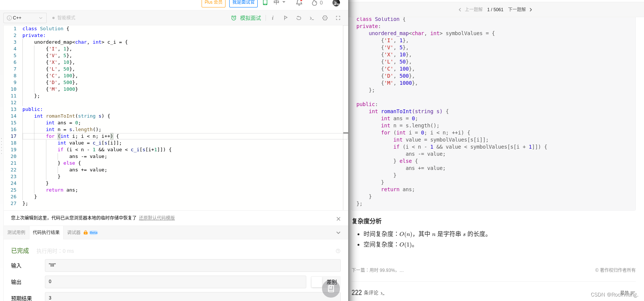Screen dimensions: 644x301
Task: Click 'romanToInt' function name in the editor
Action: (61, 116)
